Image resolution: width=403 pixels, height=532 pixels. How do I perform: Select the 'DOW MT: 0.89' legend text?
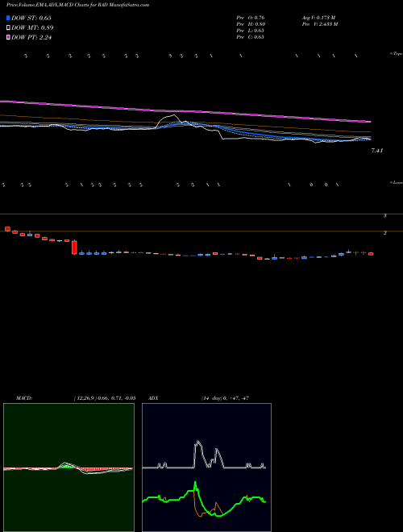[x=32, y=28]
